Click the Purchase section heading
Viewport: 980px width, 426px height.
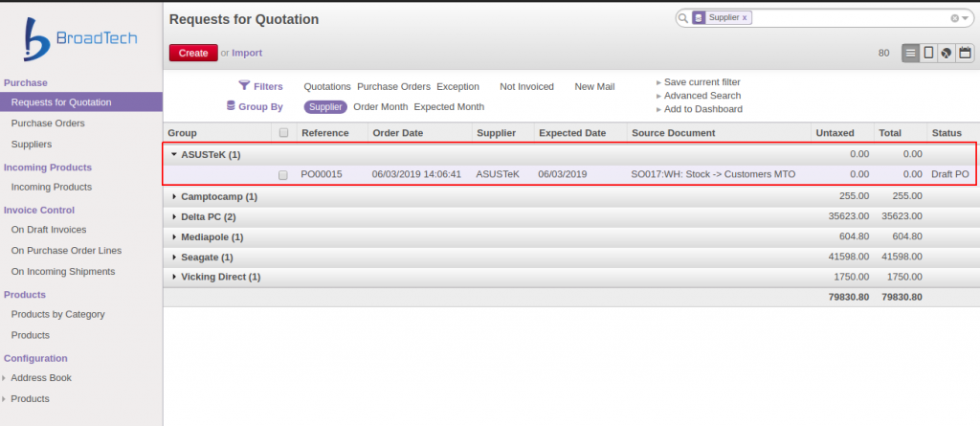[26, 82]
